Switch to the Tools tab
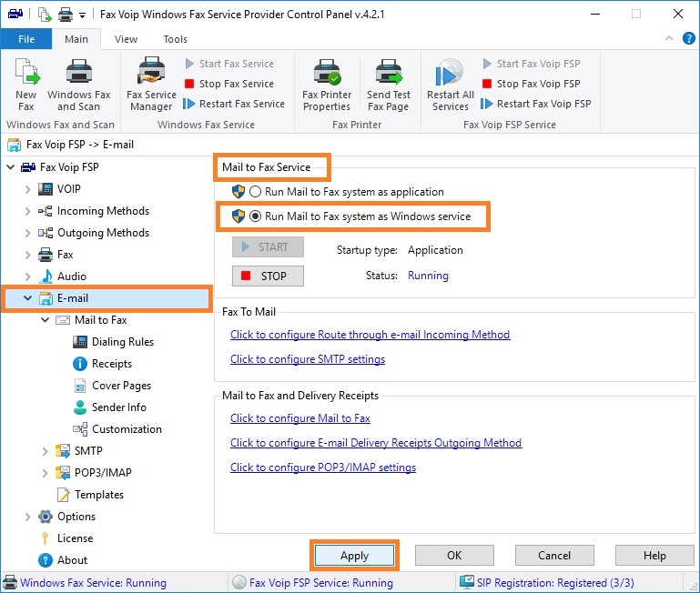This screenshot has height=593, width=700. pos(175,39)
